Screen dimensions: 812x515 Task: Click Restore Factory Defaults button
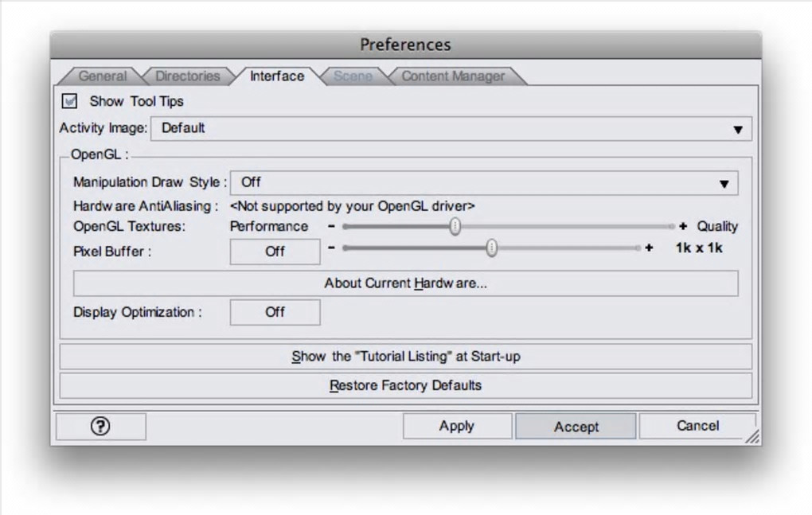(x=405, y=386)
